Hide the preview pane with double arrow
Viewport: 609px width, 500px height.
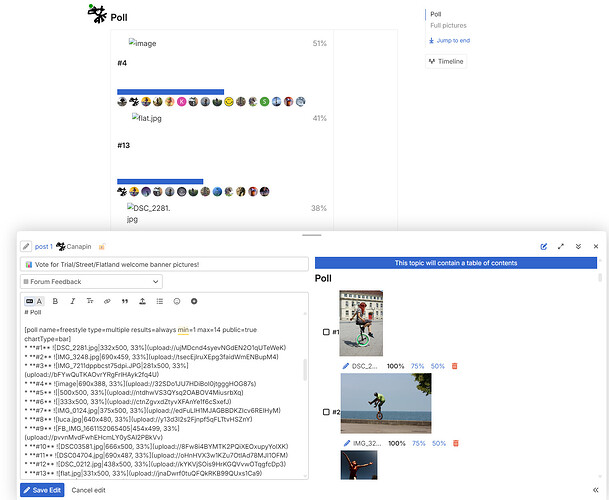click(x=595, y=490)
